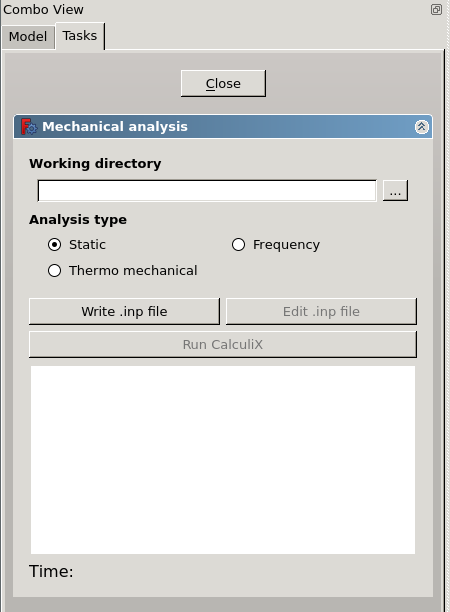
Task: Select Thermo mechanical analysis type
Action: [x=123, y=270]
